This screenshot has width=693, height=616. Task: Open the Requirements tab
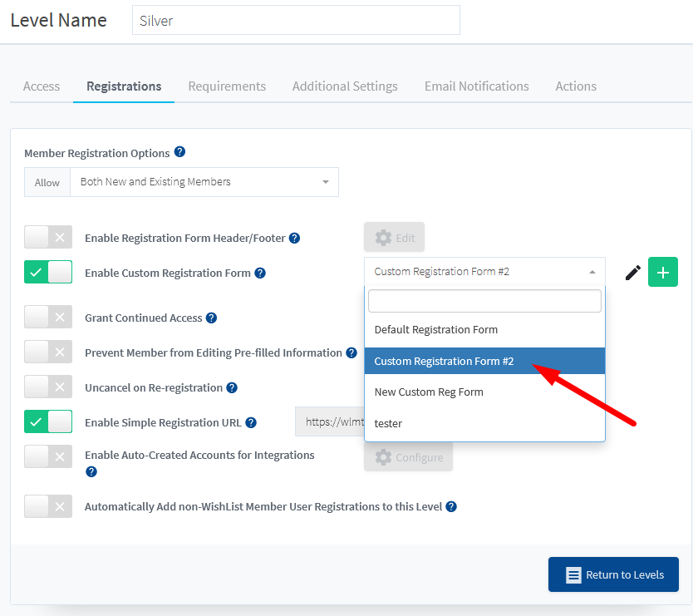pos(227,86)
